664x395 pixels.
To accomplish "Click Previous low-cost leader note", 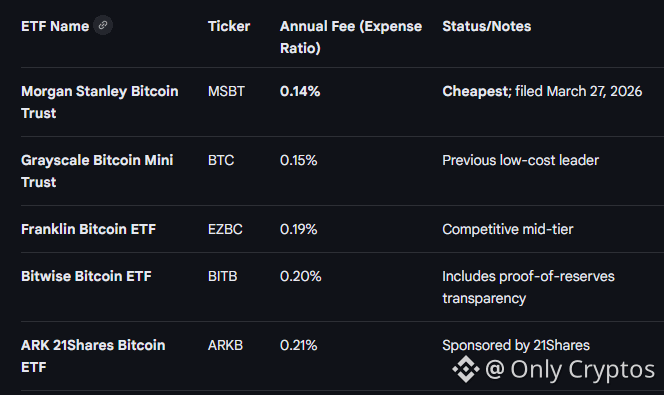I will pos(520,160).
